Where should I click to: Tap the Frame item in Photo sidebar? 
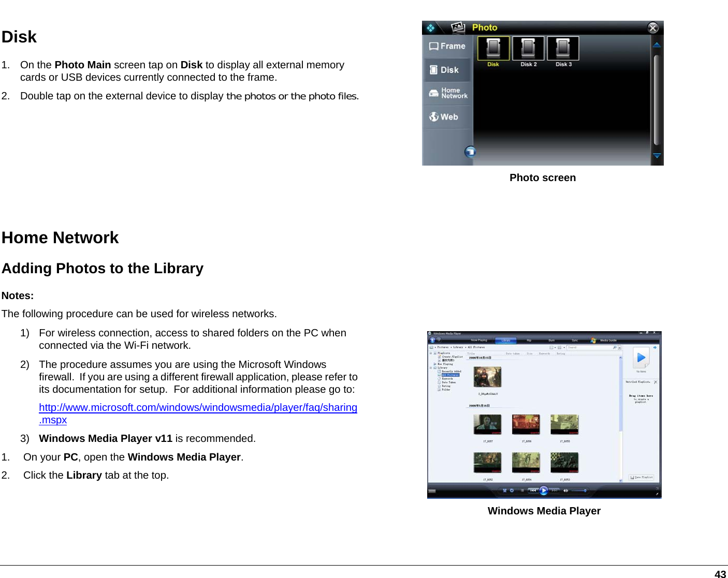447,46
